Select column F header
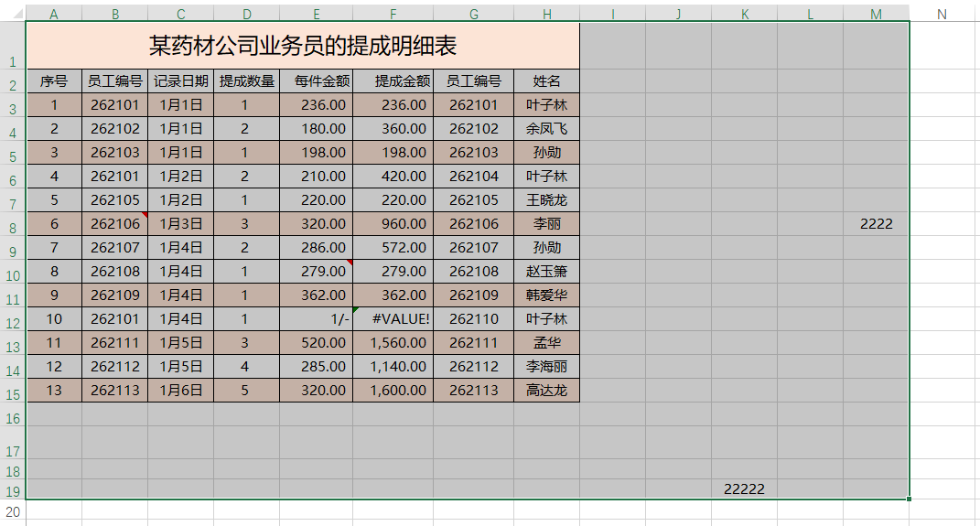 (393, 14)
